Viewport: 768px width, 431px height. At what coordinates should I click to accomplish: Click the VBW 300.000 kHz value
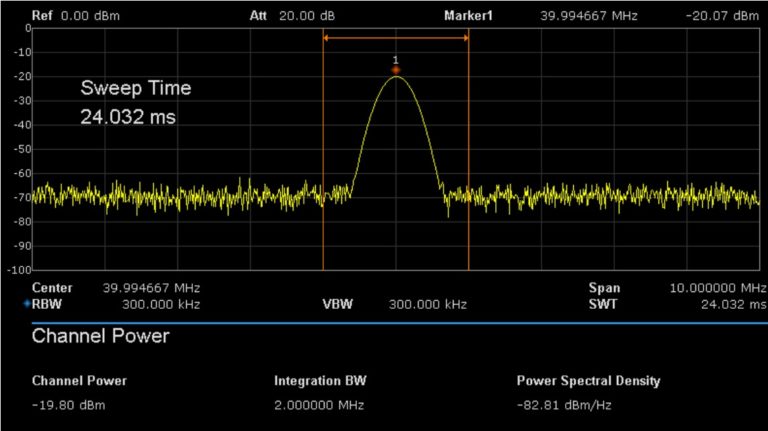pyautogui.click(x=427, y=304)
